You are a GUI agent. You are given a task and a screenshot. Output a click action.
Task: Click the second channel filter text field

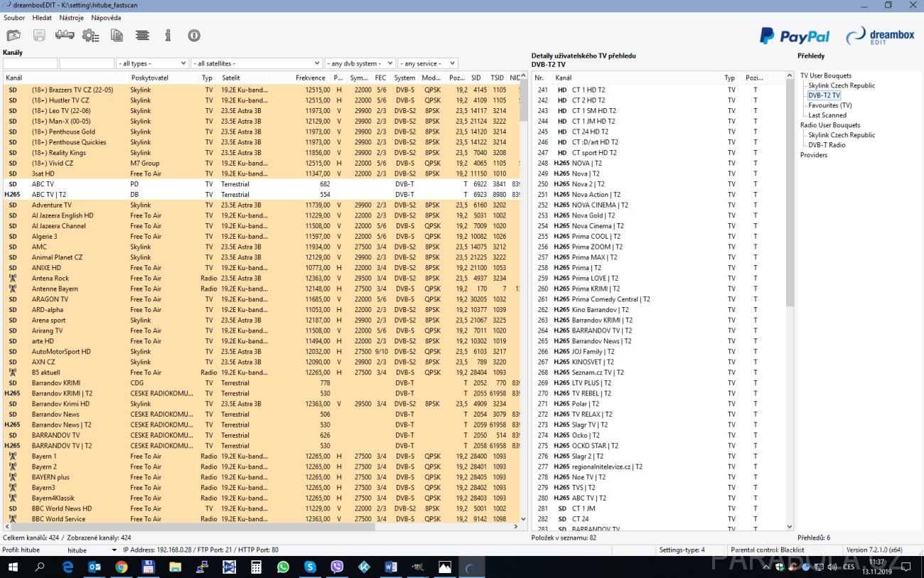(87, 63)
